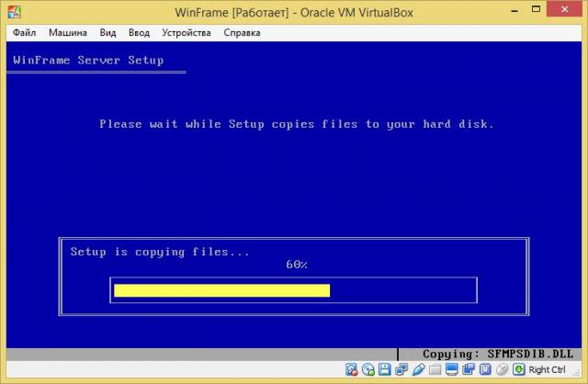588x384 pixels.
Task: Click the 'WinFrame Server Setup' heading
Action: coord(88,61)
